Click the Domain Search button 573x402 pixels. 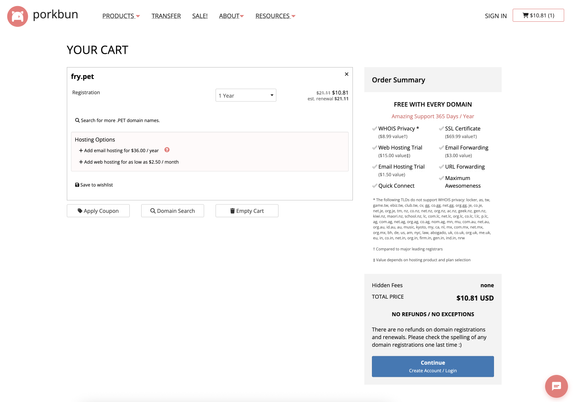tap(172, 211)
